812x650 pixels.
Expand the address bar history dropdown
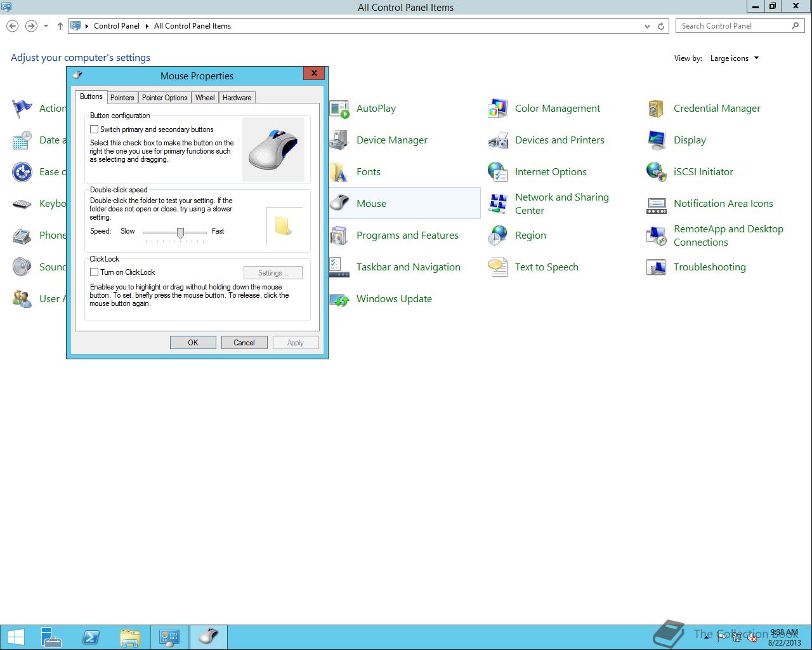point(647,26)
